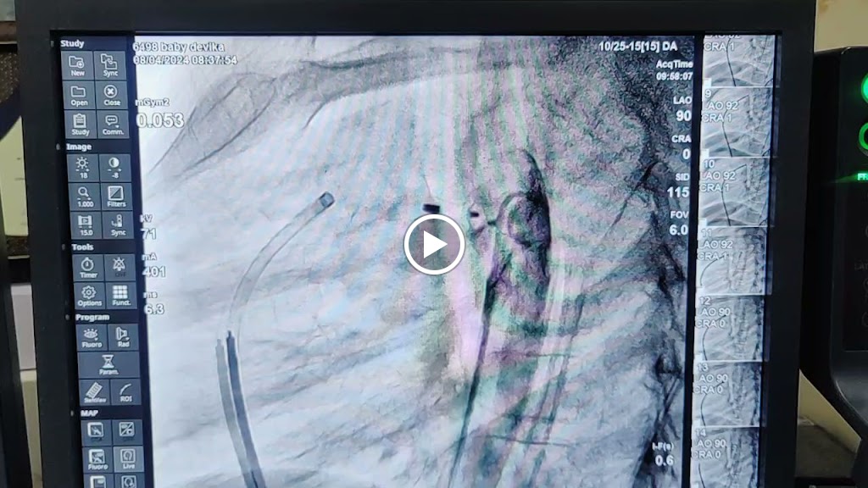The width and height of the screenshot is (868, 488).
Task: Close the study with the Close icon
Action: pyautogui.click(x=111, y=95)
